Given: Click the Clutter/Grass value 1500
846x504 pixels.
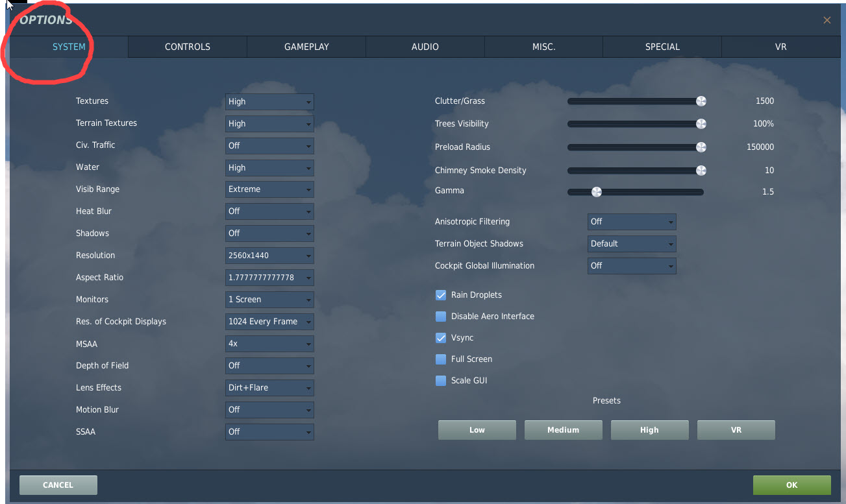Looking at the screenshot, I should (x=765, y=101).
